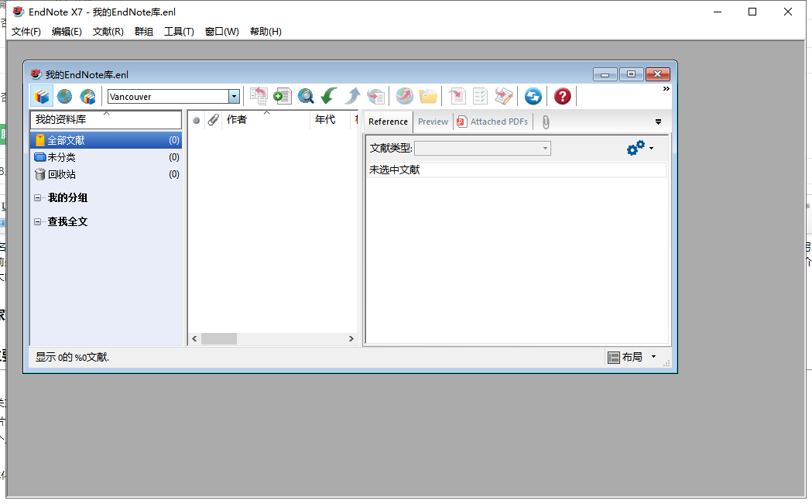The image size is (812, 504).
Task: Click the horizontal scrollbar in the reference list
Action: 219,338
